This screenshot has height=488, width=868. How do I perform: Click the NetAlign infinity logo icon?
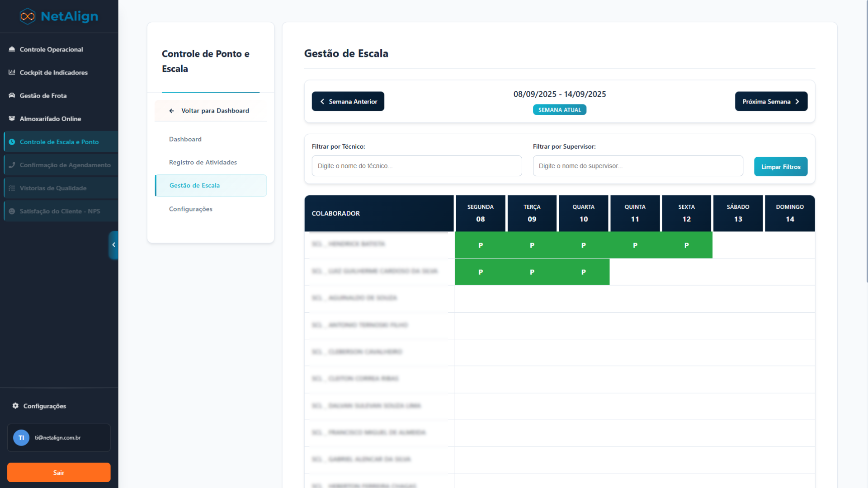tap(28, 16)
